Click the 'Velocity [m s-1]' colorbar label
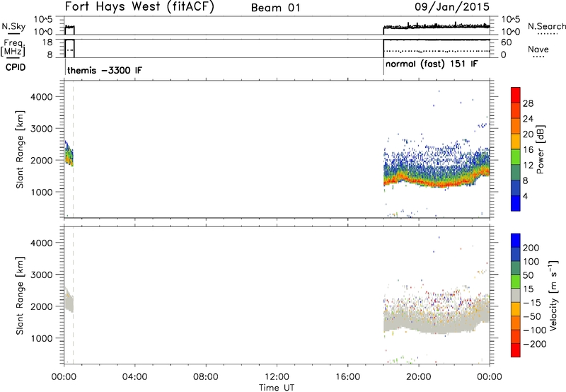Screen dimensions: 566x392 coord(554,295)
